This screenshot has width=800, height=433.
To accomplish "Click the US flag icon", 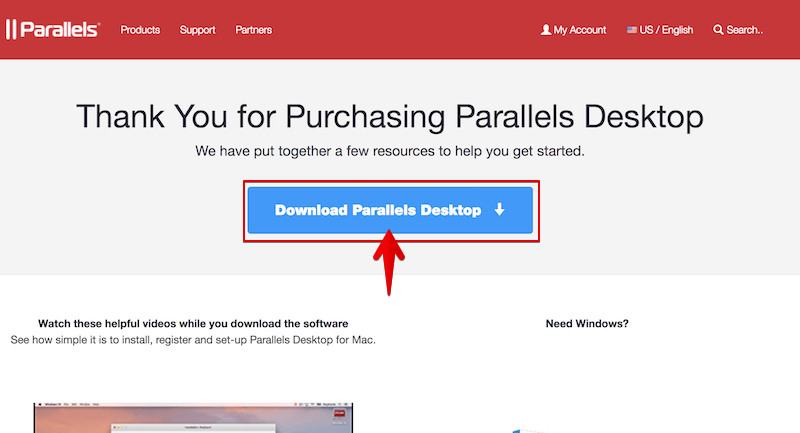I will click(632, 30).
